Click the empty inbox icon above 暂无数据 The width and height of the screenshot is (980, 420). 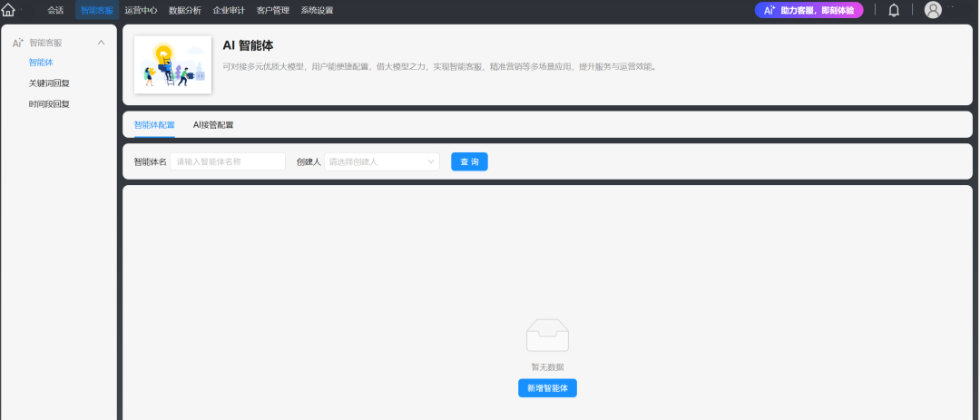(x=547, y=336)
